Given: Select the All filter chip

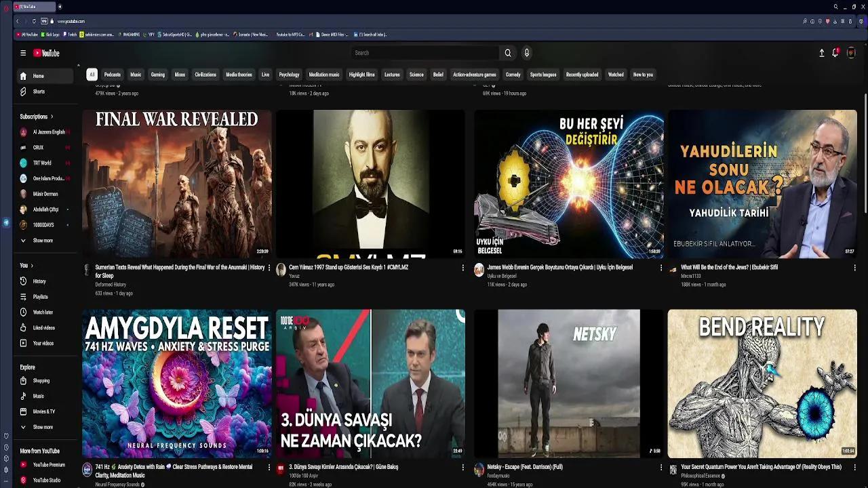Looking at the screenshot, I should pos(92,75).
